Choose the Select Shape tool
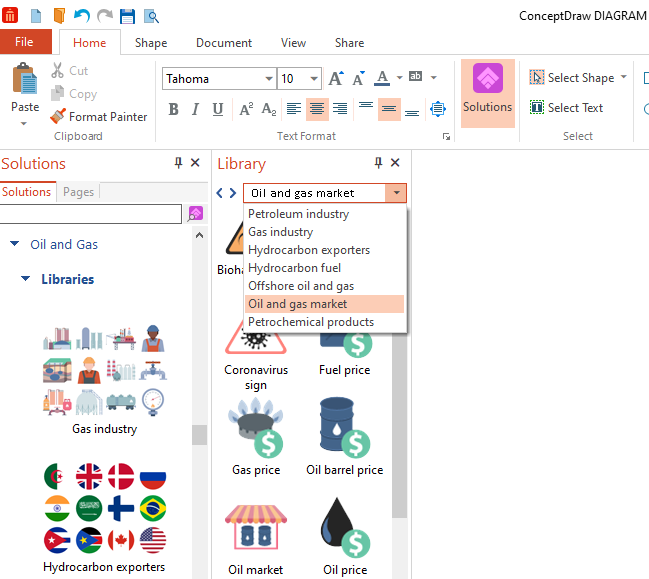The image size is (649, 579). [x=572, y=78]
